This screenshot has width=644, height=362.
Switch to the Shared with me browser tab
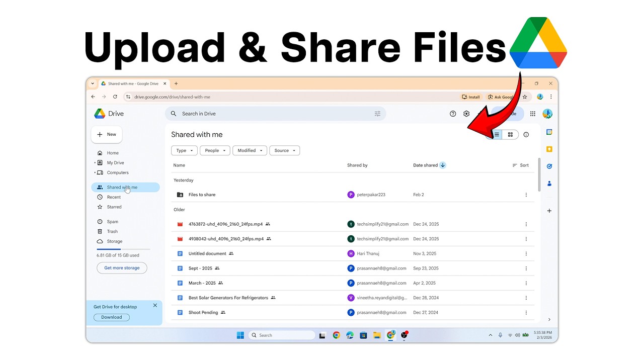(x=133, y=83)
